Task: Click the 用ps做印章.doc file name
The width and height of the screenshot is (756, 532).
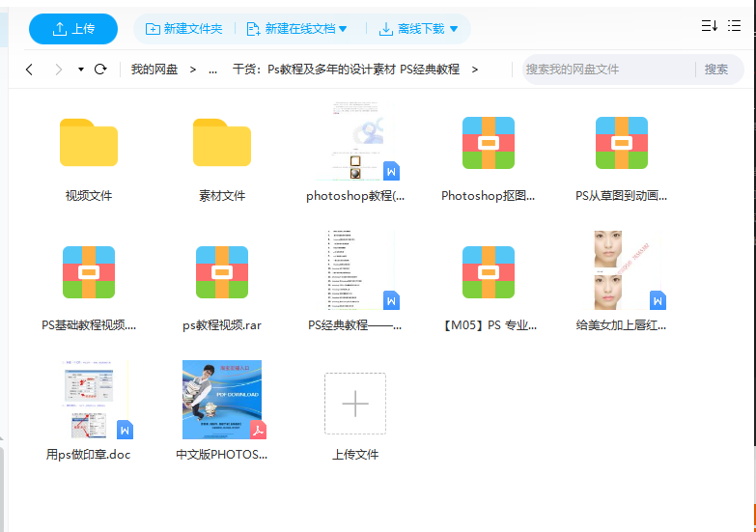Action: (88, 455)
